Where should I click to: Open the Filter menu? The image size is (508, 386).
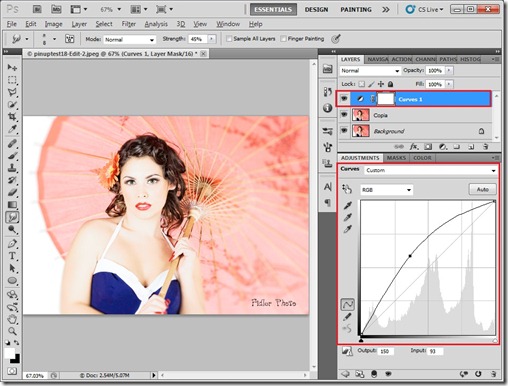pos(129,24)
